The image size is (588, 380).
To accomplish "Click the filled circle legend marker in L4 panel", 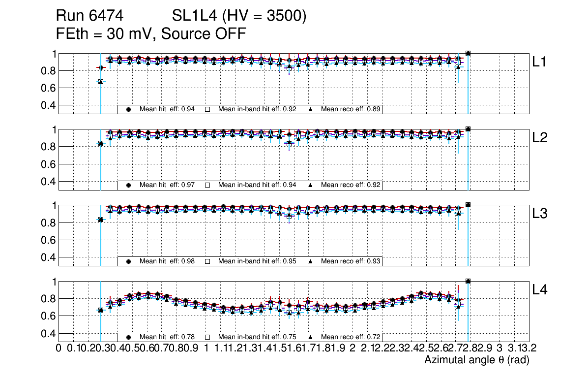I will point(129,337).
